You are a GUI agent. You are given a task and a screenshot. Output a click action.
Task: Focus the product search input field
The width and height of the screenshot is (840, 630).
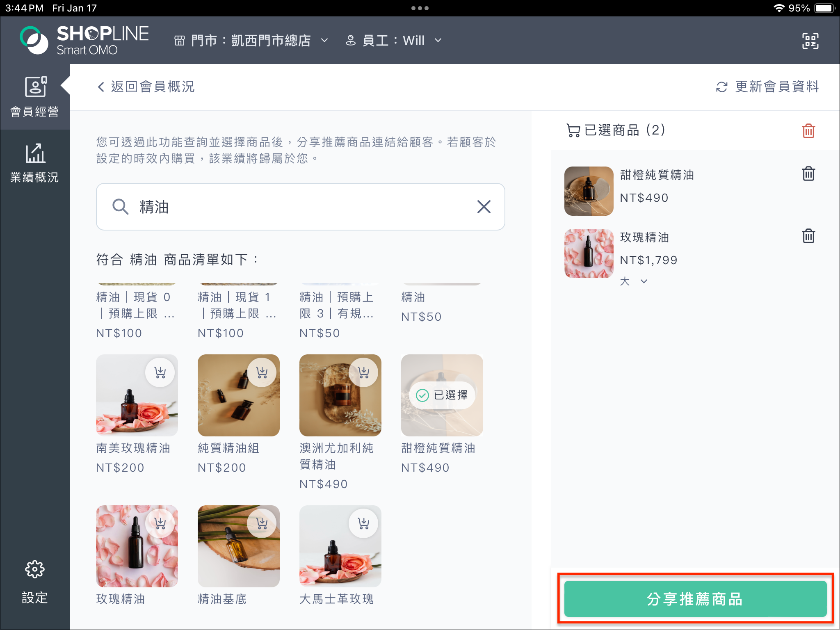(x=300, y=207)
